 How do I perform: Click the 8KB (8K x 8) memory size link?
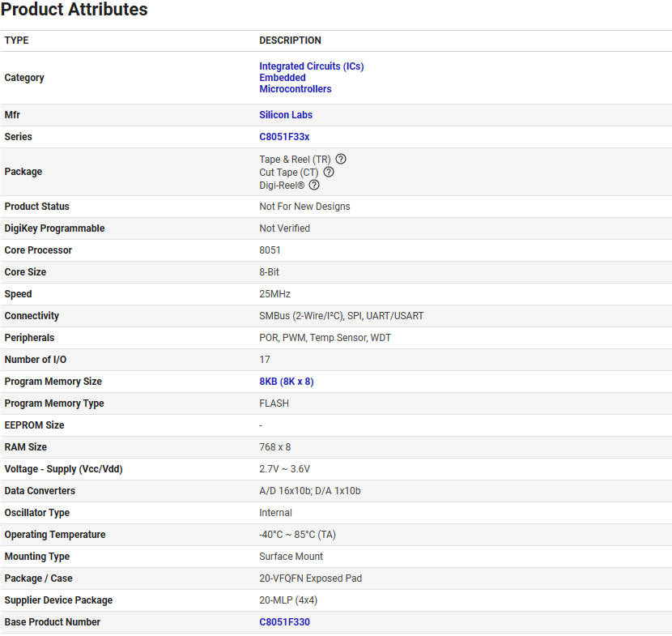(286, 382)
